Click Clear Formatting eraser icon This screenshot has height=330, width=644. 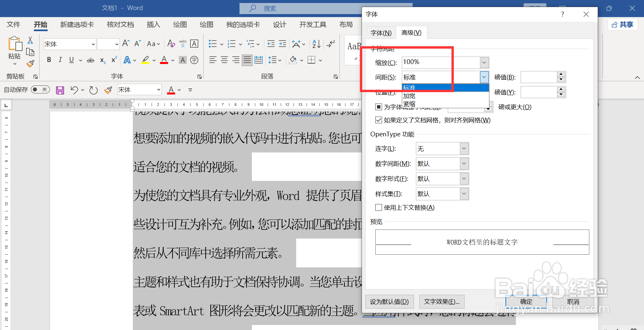(171, 44)
